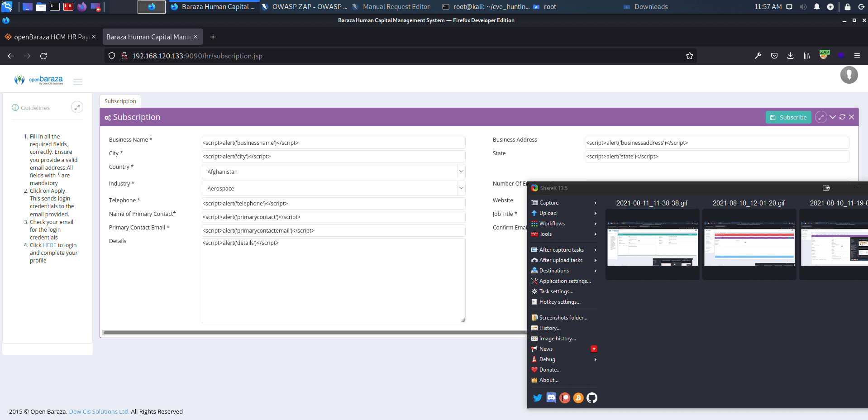Viewport: 868px width, 420px height.
Task: Go back to the previous page
Action: [x=11, y=56]
